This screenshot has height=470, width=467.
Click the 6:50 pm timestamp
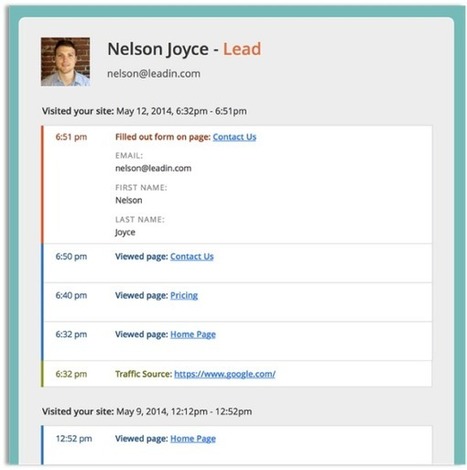point(71,257)
